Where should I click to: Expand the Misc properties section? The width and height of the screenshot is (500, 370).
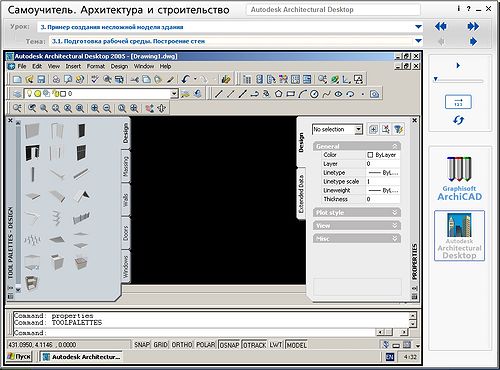[395, 239]
